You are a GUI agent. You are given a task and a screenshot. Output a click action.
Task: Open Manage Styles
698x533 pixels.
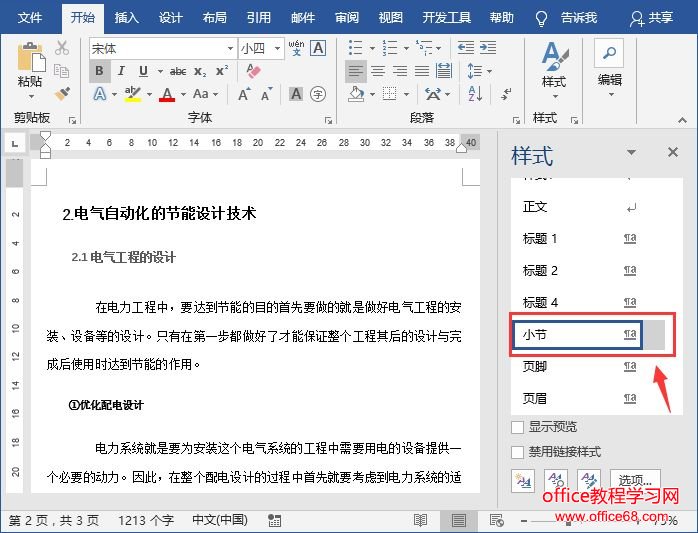coord(588,481)
